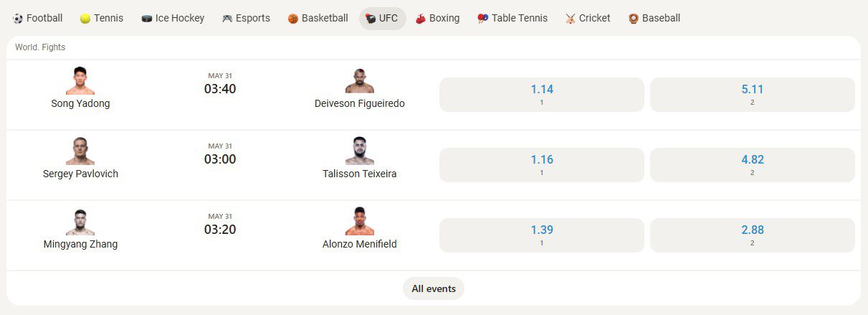The width and height of the screenshot is (868, 315).
Task: Open the Ice Hockey puck icon
Action: pyautogui.click(x=147, y=19)
